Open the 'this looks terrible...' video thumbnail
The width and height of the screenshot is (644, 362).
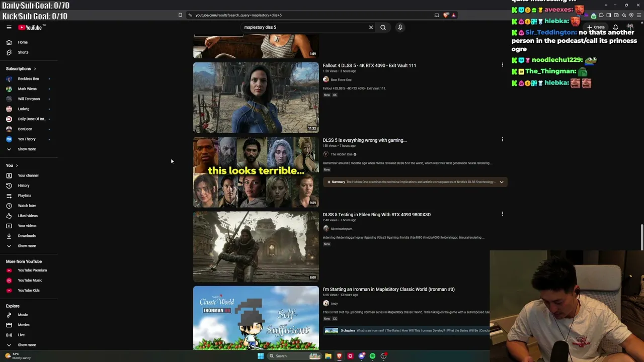click(256, 172)
